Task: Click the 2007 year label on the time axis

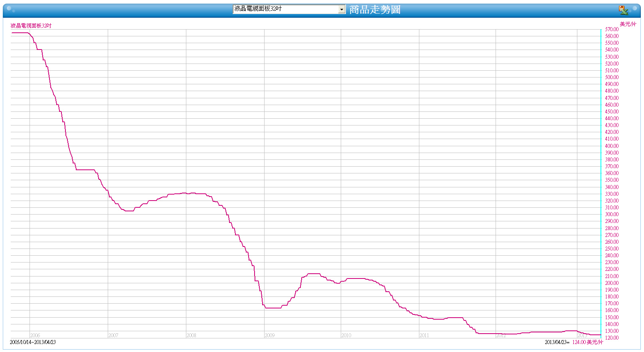Action: pos(113,335)
